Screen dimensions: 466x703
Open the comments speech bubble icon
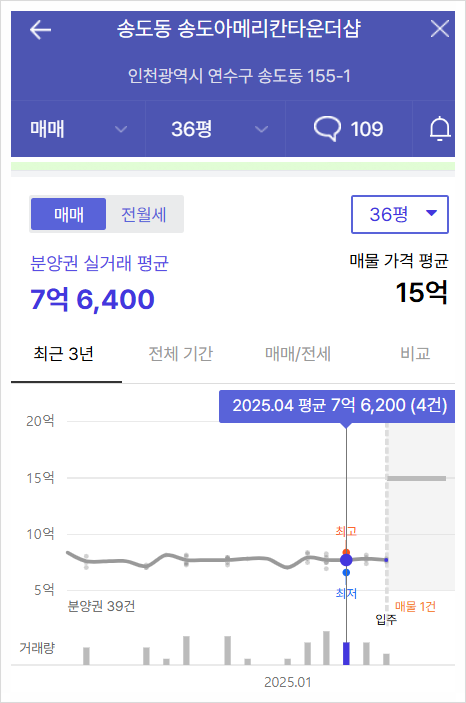[327, 129]
